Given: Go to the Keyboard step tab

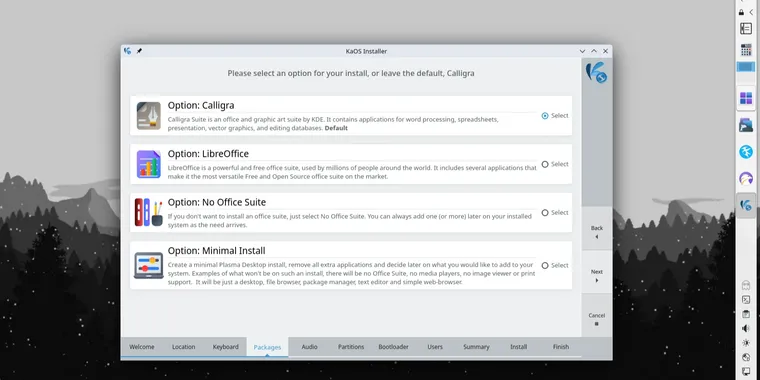Looking at the screenshot, I should [x=225, y=347].
